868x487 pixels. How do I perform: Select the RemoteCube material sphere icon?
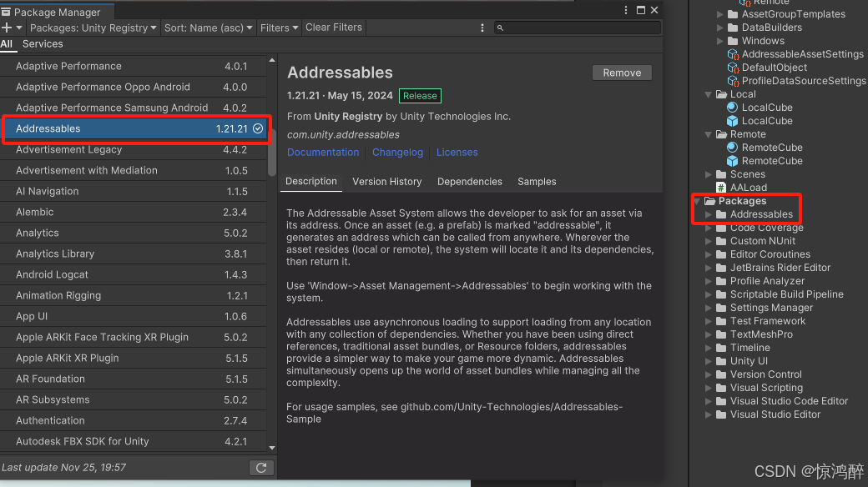(x=733, y=148)
